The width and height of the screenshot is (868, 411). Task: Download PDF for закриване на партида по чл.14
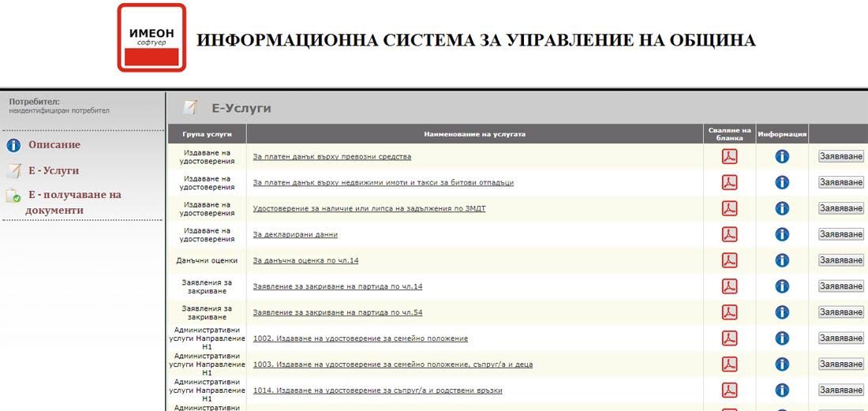[x=729, y=286]
